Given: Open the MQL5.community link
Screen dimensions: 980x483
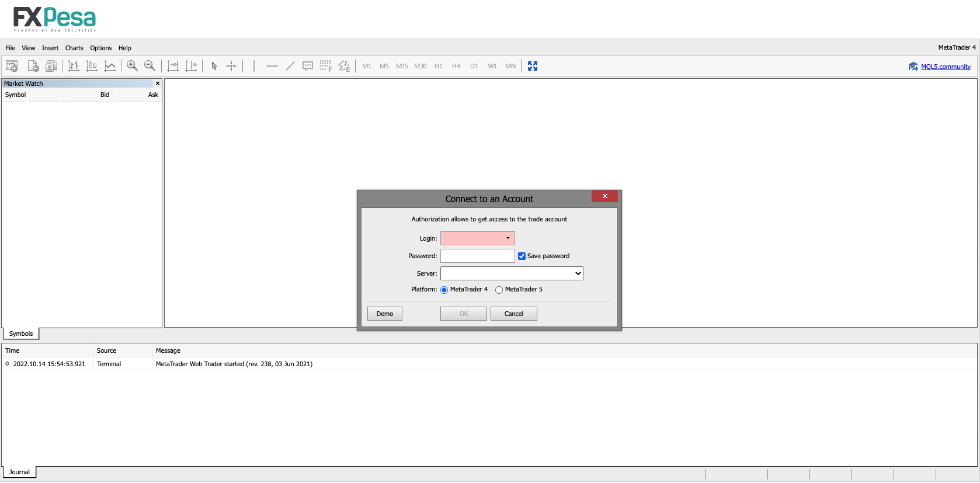Looking at the screenshot, I should point(946,67).
